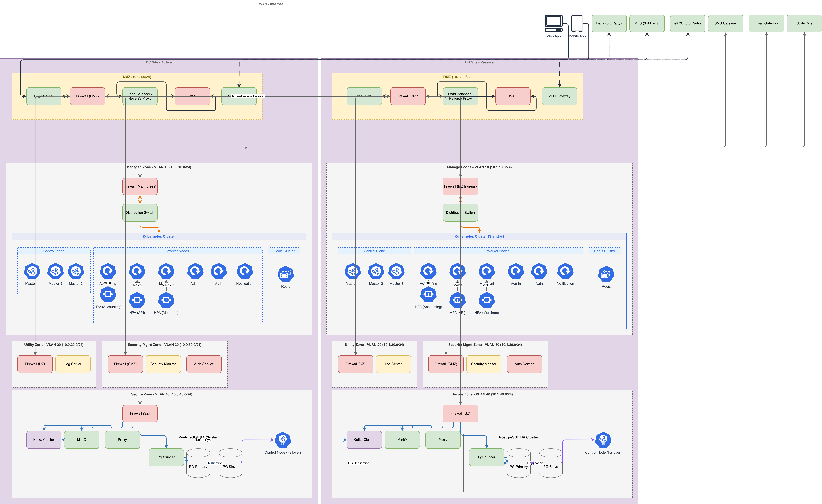Select Auth worker icon in DR standby cluster
The height and width of the screenshot is (504, 822).
tap(539, 271)
